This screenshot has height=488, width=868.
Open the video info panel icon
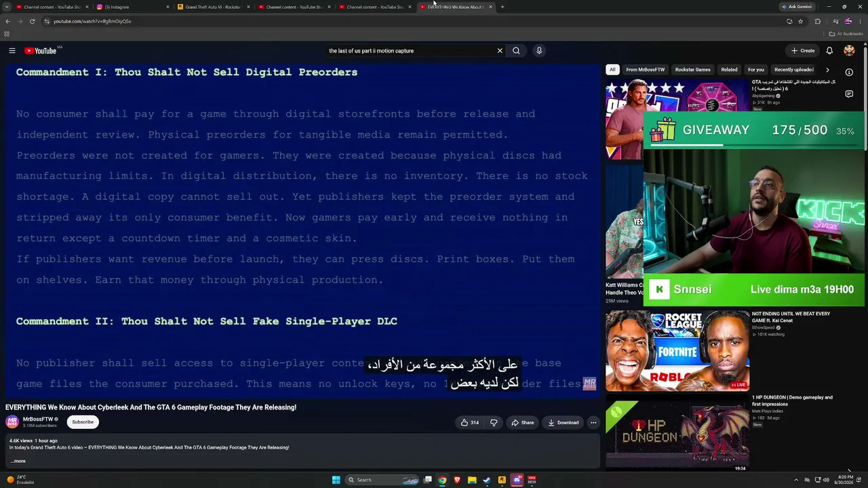click(849, 72)
